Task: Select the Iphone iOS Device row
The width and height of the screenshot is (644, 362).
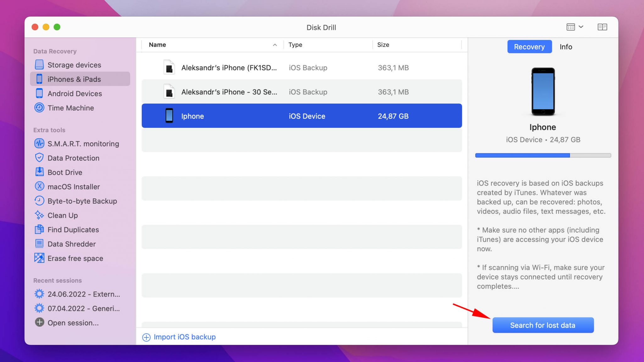Action: coord(302,116)
